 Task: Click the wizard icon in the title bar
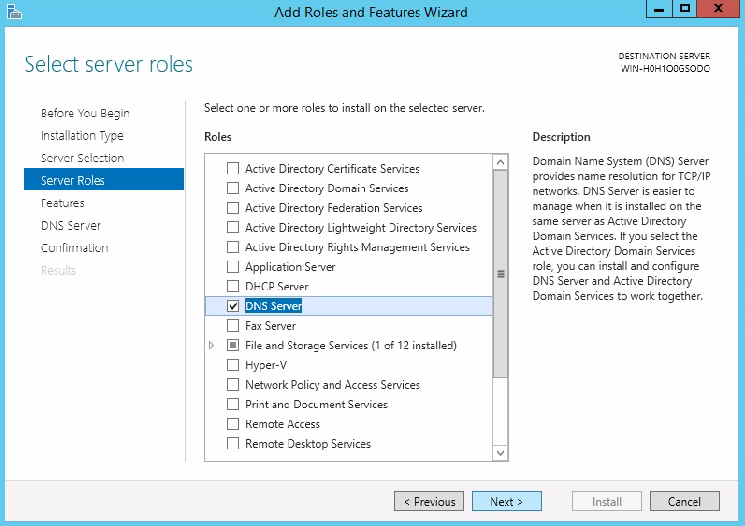14,11
